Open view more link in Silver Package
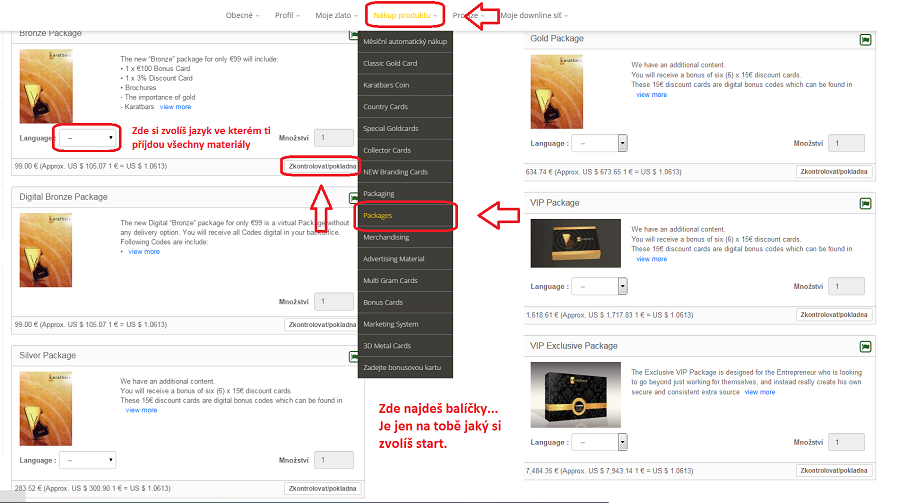Screen dimensions: 900x503 click(x=141, y=410)
